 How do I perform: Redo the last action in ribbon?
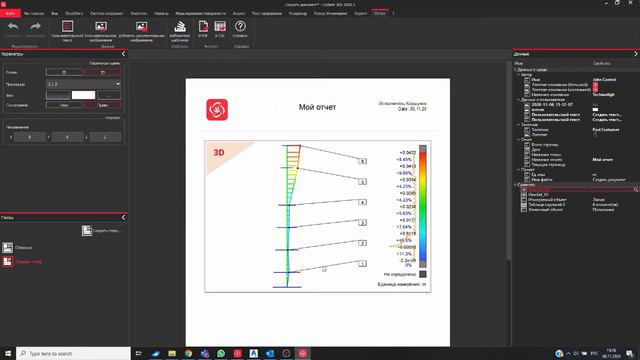[36, 29]
